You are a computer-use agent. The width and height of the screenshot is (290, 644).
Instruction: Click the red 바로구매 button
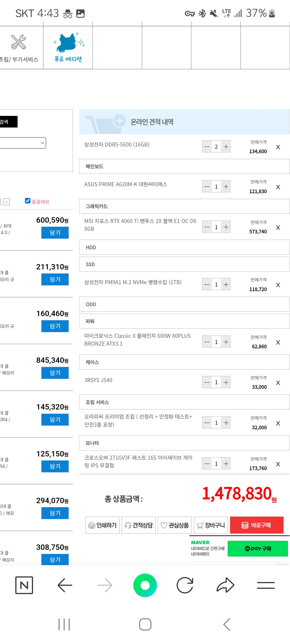pos(257,525)
